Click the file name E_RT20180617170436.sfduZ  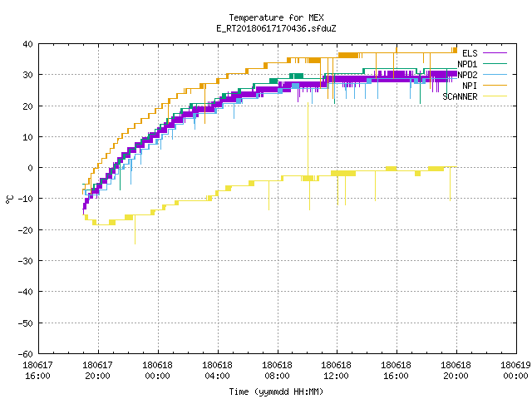(276, 28)
